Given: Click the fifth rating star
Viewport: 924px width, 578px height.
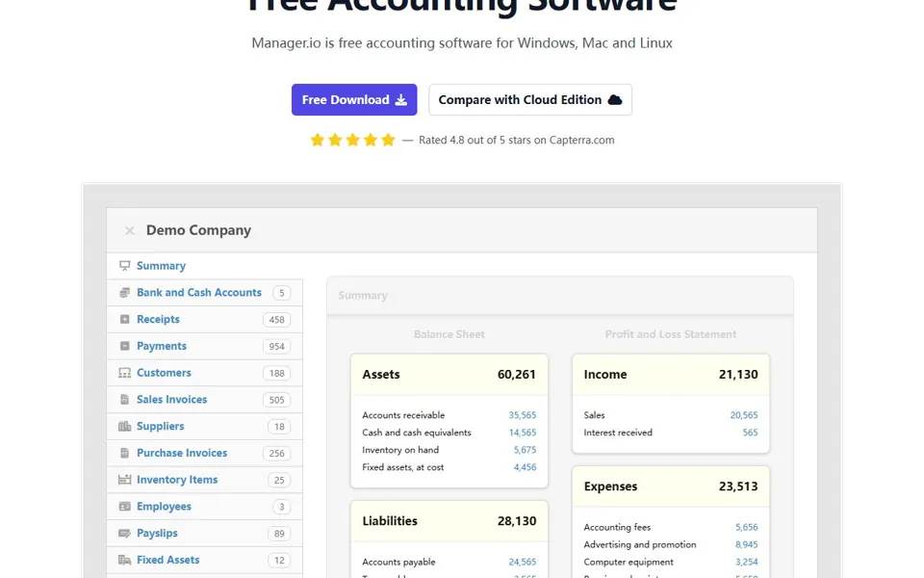Looking at the screenshot, I should point(388,140).
